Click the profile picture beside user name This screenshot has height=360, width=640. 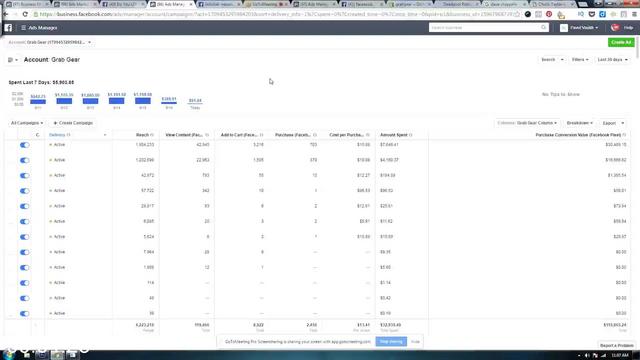[564, 28]
